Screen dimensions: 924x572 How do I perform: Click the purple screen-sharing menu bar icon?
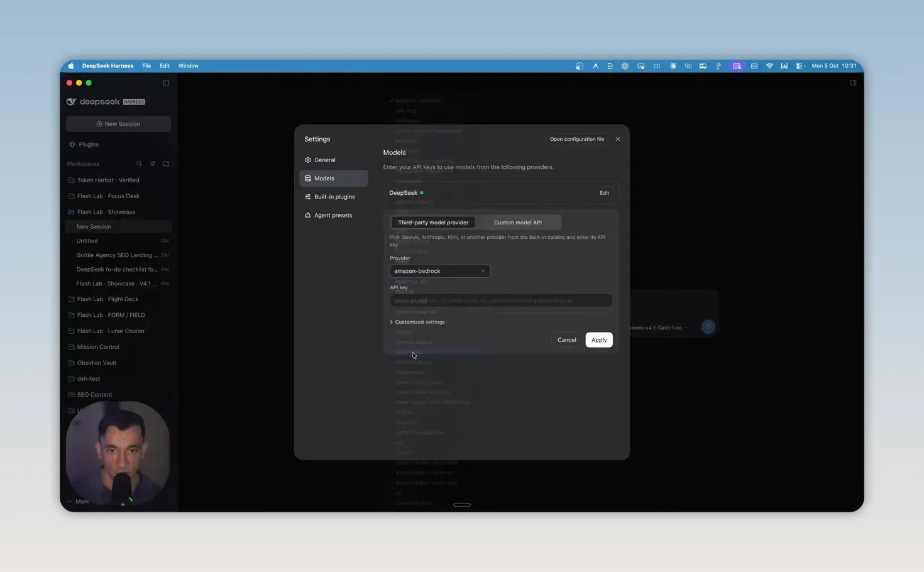737,66
